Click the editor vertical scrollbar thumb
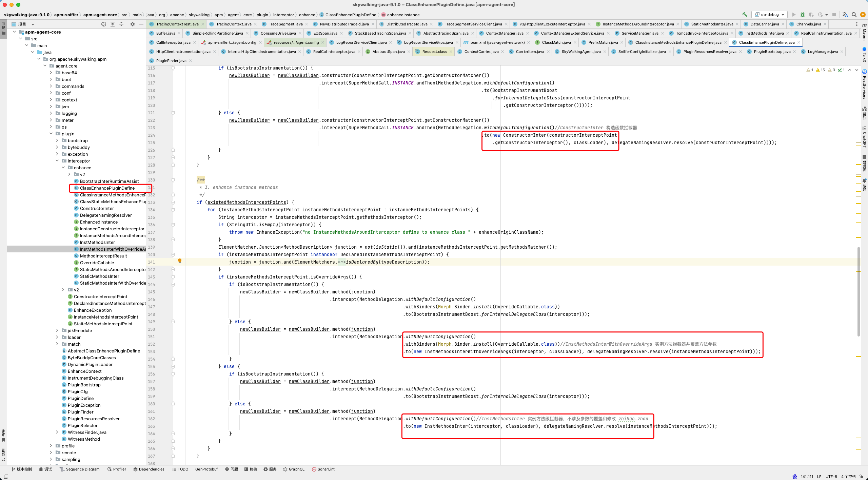The height and width of the screenshot is (480, 868). coord(858,292)
